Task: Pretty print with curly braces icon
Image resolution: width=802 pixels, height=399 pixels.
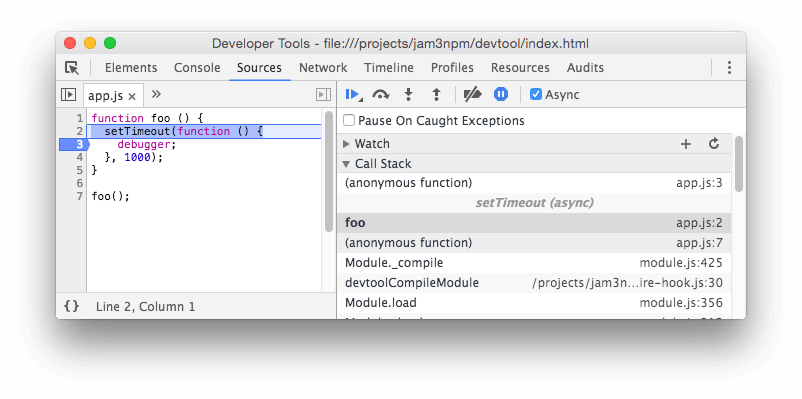Action: [72, 306]
